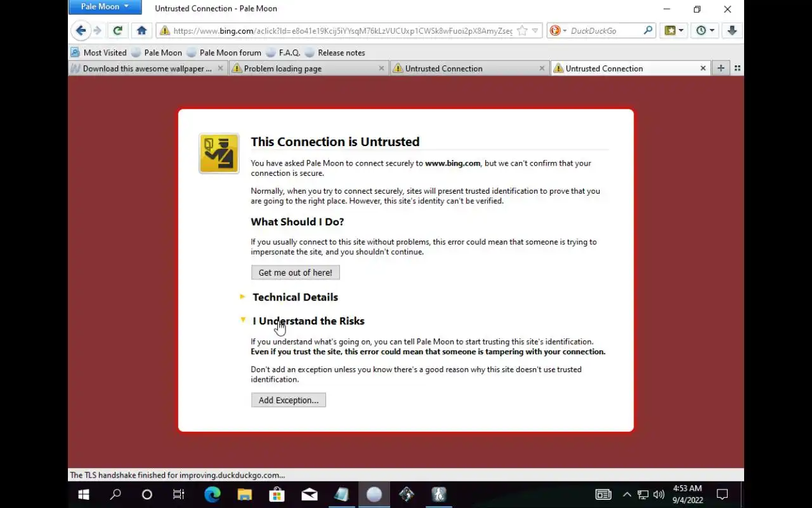
Task: Click the volume speaker tray icon
Action: pyautogui.click(x=659, y=494)
